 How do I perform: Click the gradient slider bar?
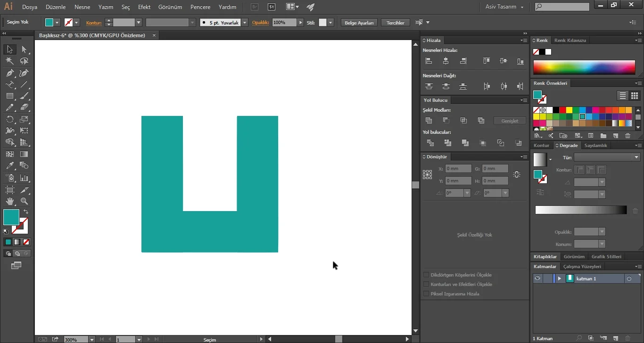[581, 210]
